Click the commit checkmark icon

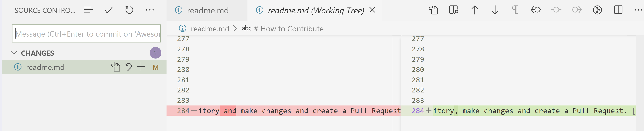(109, 10)
